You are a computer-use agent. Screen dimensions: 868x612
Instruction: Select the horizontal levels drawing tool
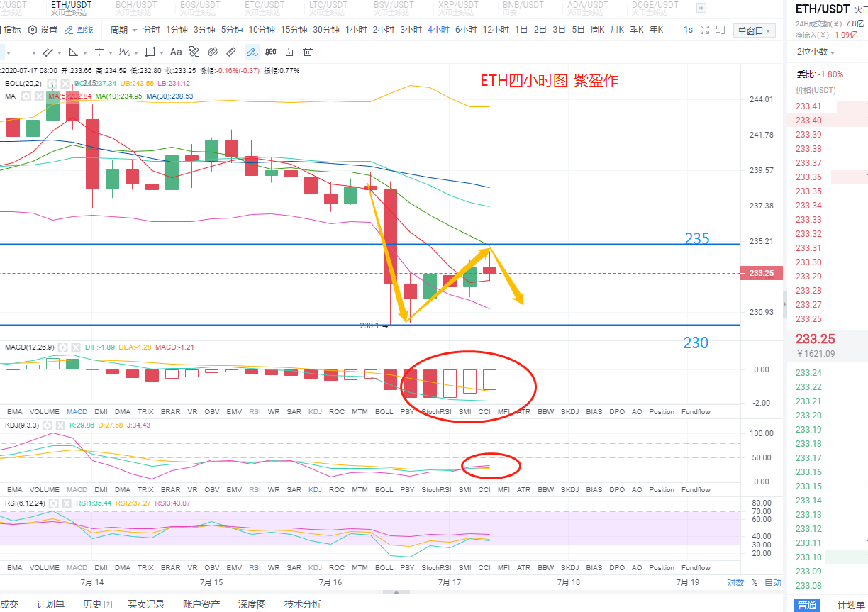[99, 52]
